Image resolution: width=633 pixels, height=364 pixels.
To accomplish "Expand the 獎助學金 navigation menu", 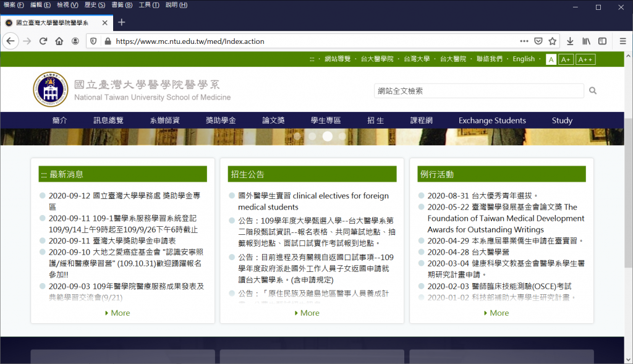I will (x=221, y=121).
